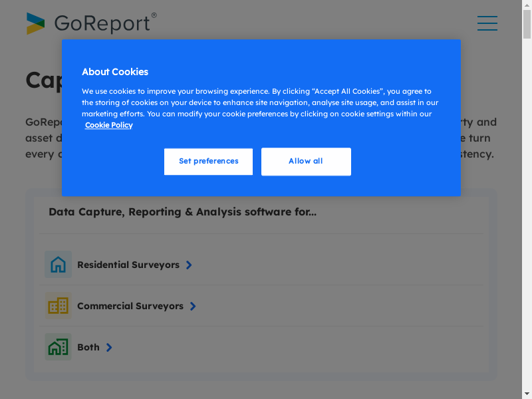Expand the chevron next to Commercial Surveyors

coord(193,306)
